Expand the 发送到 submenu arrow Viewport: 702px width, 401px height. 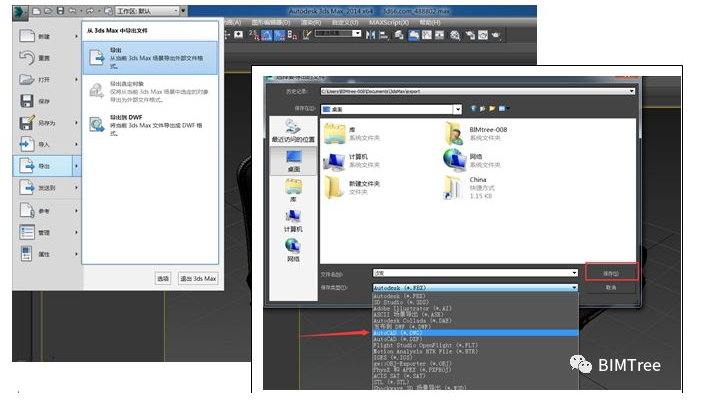point(77,188)
